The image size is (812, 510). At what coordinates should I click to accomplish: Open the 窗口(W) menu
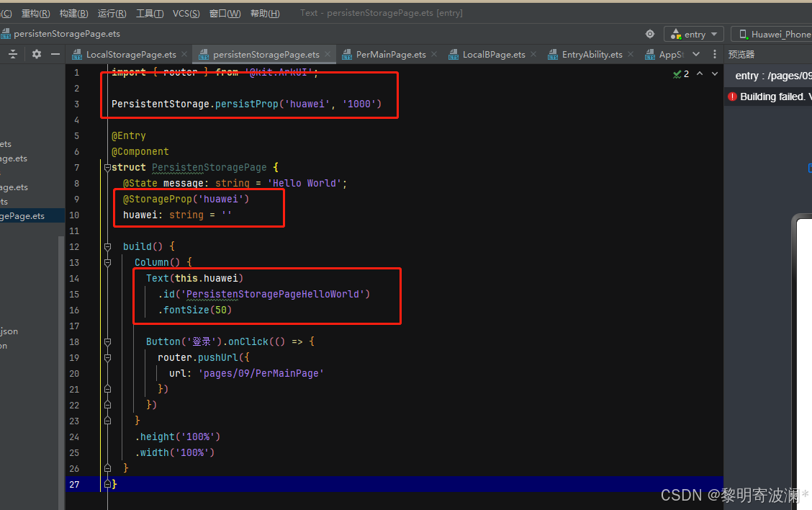[x=225, y=13]
